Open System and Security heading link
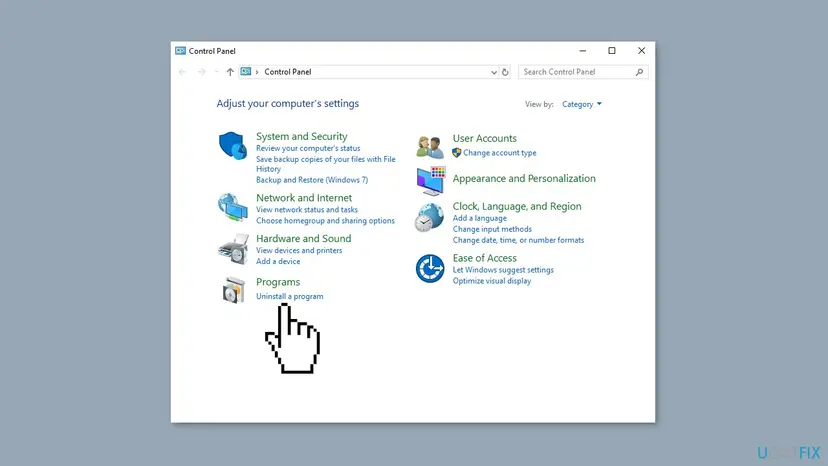Image resolution: width=828 pixels, height=466 pixels. pyautogui.click(x=302, y=136)
